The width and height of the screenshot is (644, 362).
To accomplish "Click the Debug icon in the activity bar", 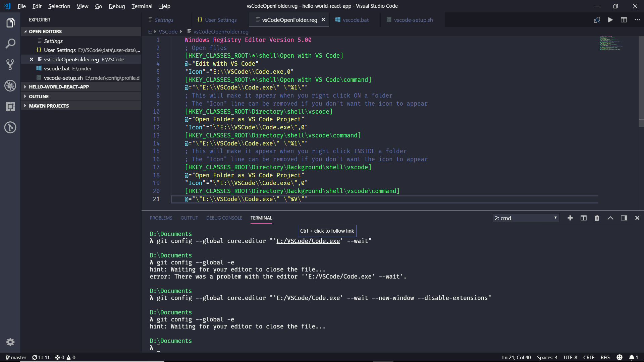I will coord(10,85).
